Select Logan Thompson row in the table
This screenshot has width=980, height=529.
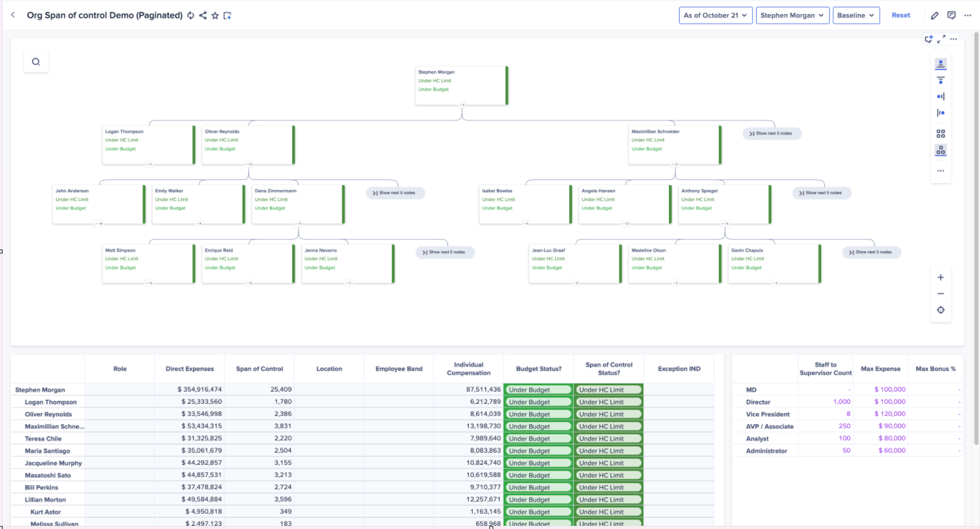(51, 402)
